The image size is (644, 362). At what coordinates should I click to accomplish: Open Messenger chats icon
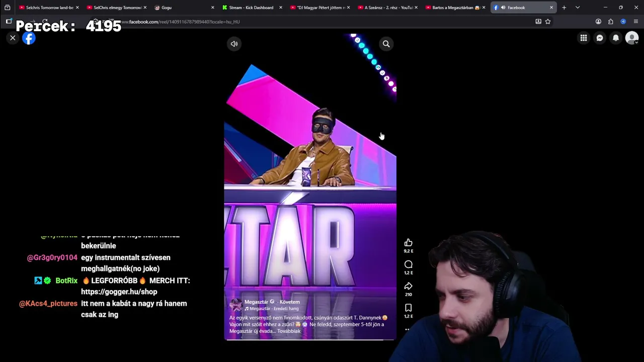[600, 38]
